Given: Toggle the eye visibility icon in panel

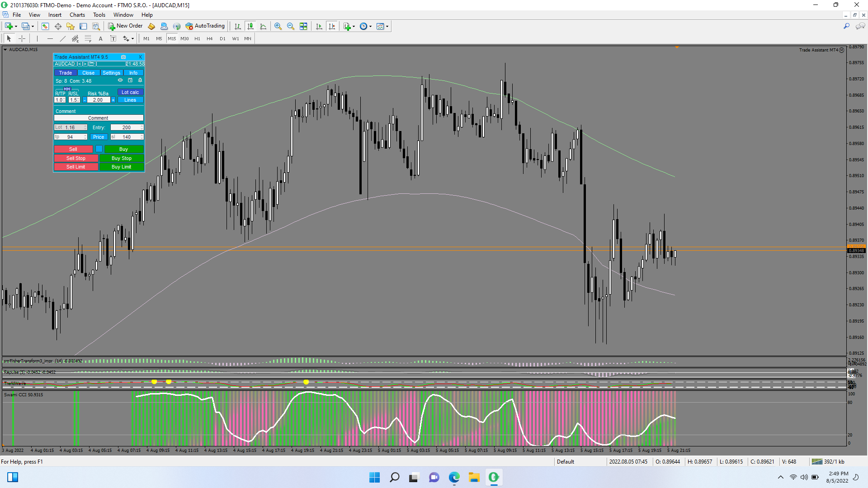Looking at the screenshot, I should [x=120, y=80].
